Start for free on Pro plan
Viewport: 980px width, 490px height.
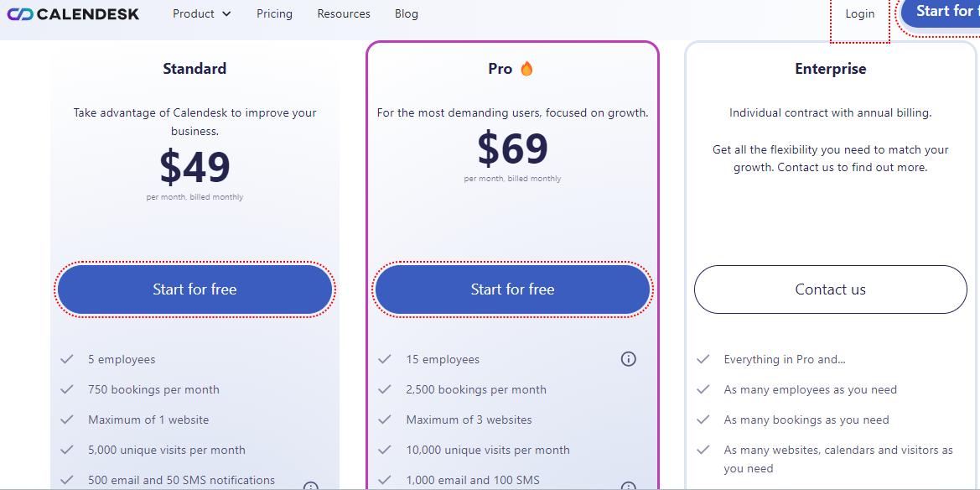click(512, 289)
